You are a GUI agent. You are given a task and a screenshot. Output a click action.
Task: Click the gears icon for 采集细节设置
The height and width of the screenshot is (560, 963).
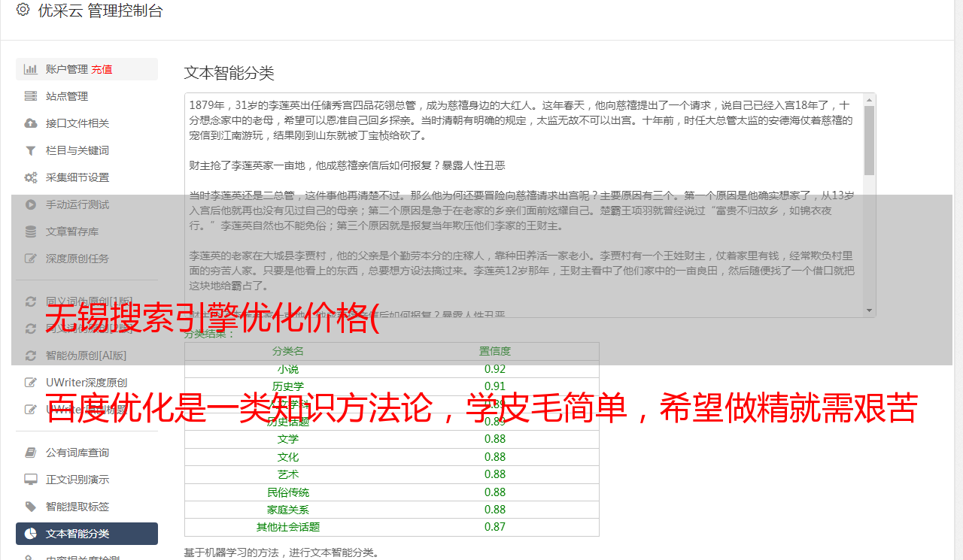click(31, 177)
